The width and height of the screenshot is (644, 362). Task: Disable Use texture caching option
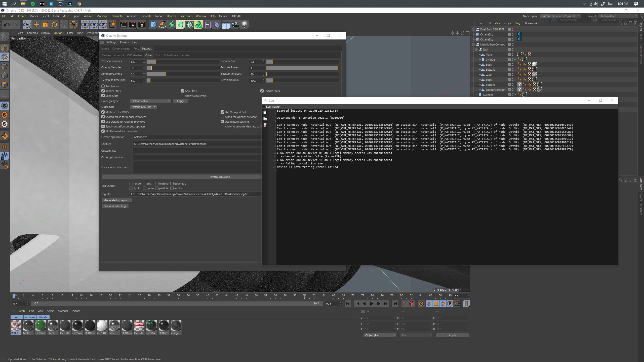223,122
